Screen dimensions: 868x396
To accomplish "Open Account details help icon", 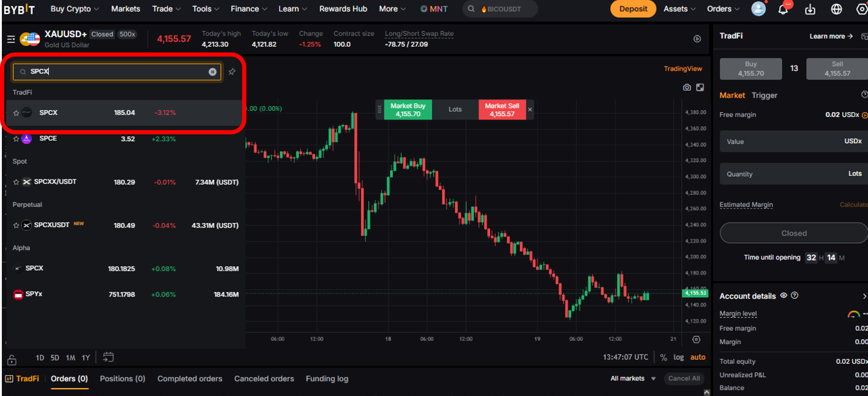I will (x=794, y=296).
